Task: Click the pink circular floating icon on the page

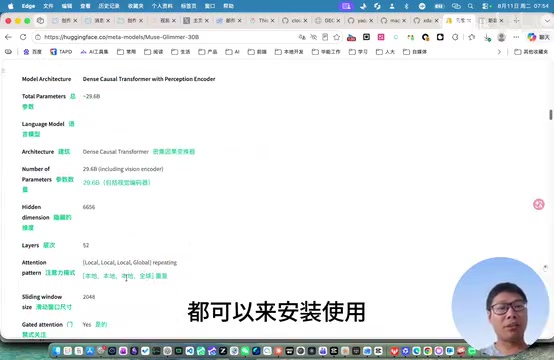Action: click(539, 204)
